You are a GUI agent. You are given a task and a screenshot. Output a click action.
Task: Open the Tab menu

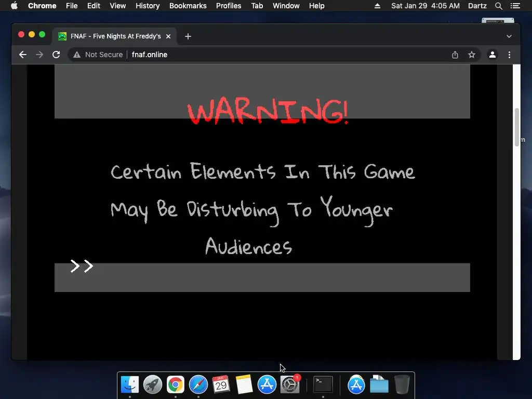257,6
